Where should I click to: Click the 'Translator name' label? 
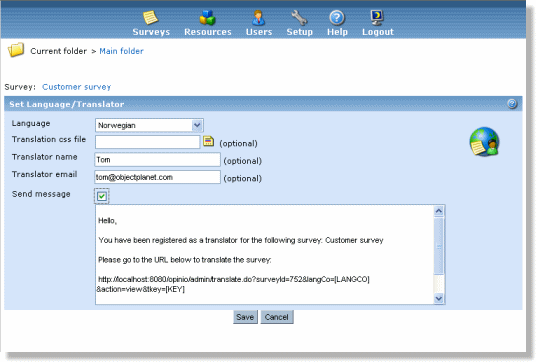(x=44, y=157)
